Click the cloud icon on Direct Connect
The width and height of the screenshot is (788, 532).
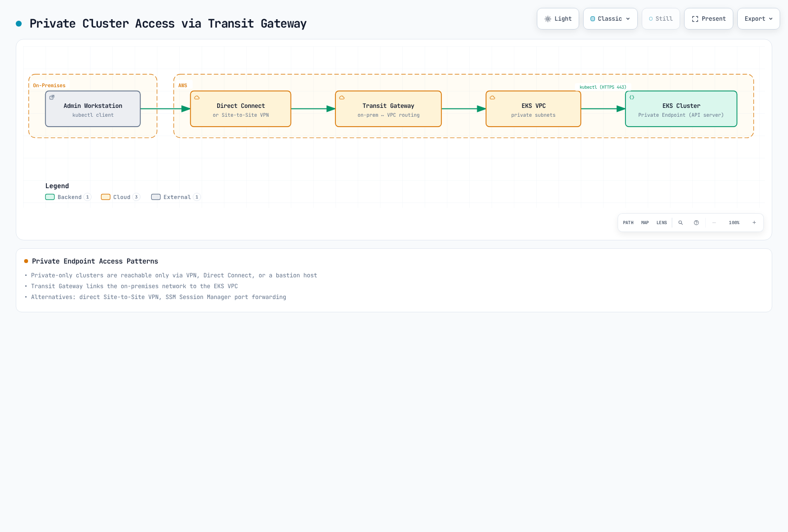pos(197,98)
